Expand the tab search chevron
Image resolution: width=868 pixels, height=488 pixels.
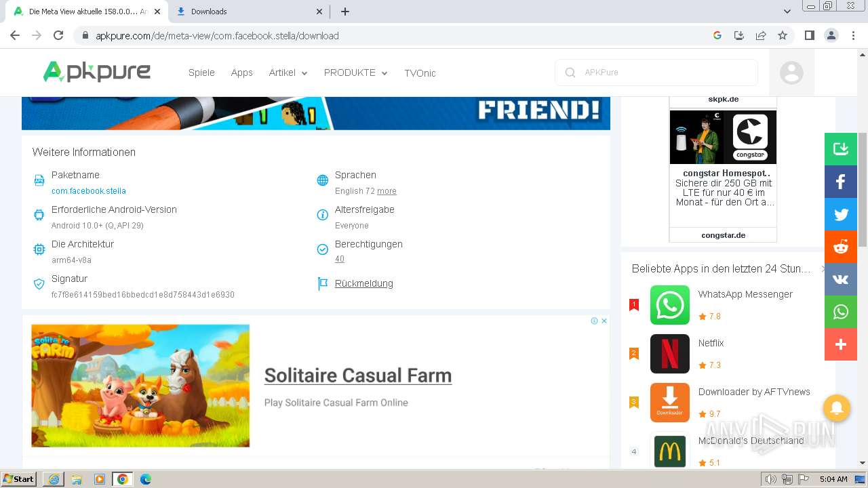787,12
